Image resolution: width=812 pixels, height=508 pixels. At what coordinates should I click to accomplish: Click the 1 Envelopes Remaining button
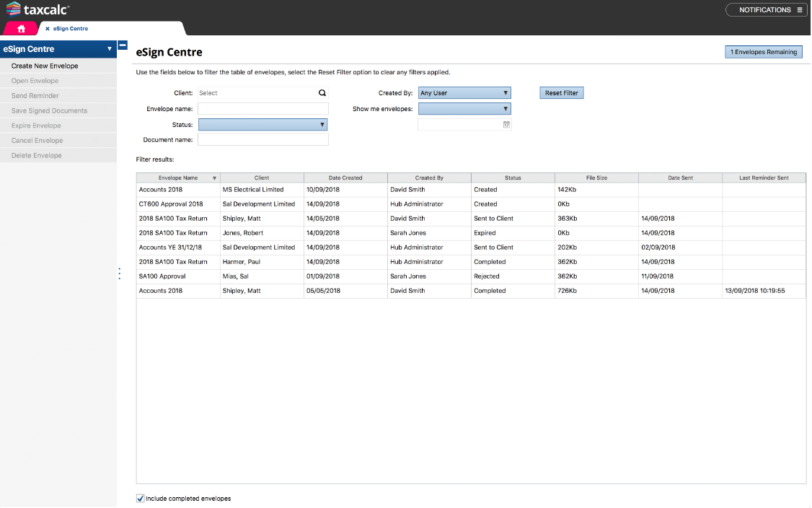[763, 52]
